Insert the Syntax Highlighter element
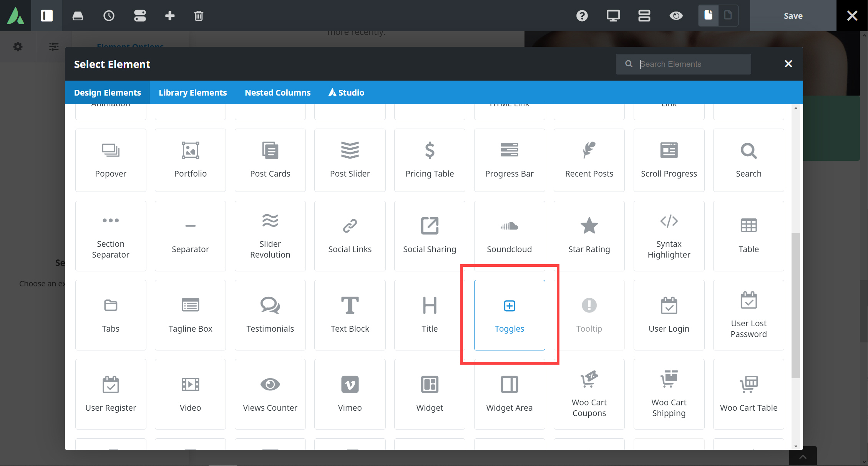Viewport: 868px width, 466px height. point(669,236)
